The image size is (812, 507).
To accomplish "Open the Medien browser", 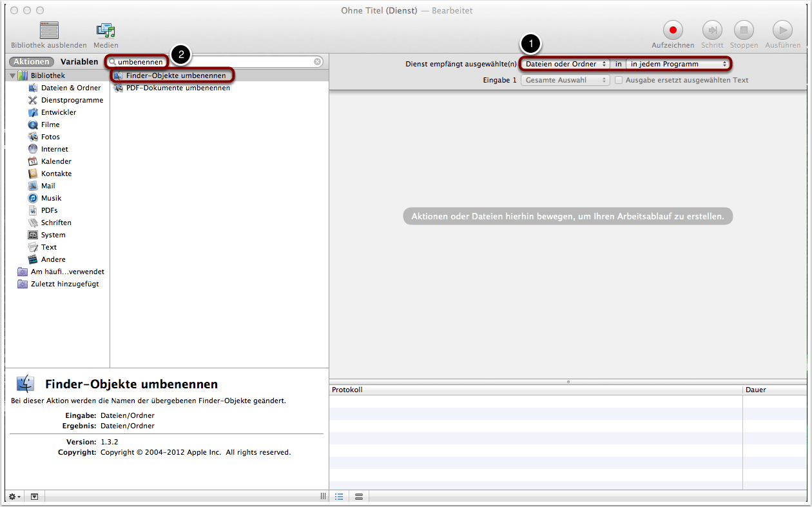I will 106,35.
